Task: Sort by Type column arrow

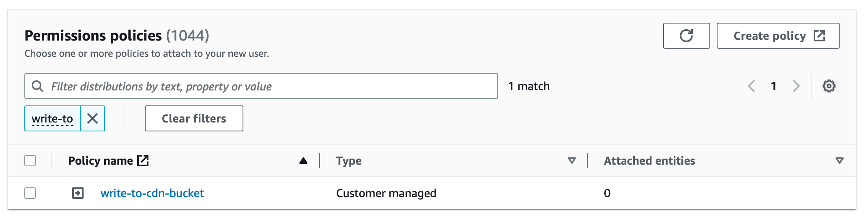Action: [x=572, y=161]
